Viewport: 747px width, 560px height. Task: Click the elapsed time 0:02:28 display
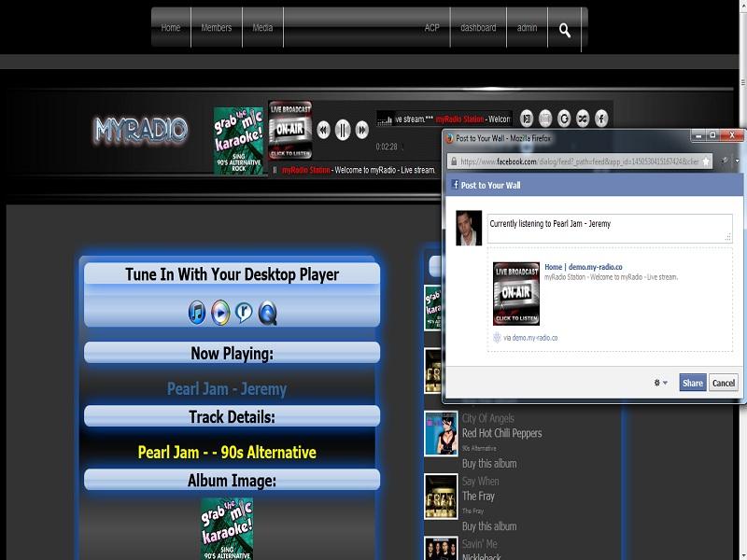[x=387, y=147]
